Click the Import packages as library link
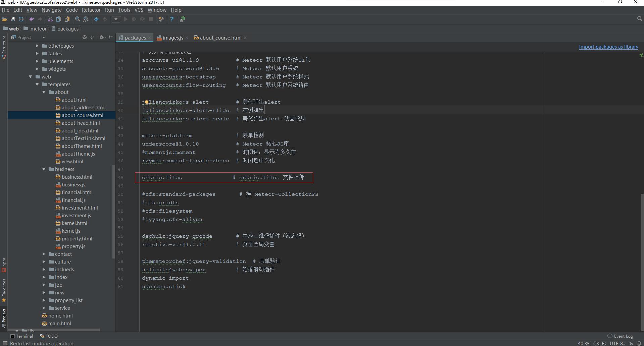 click(608, 47)
